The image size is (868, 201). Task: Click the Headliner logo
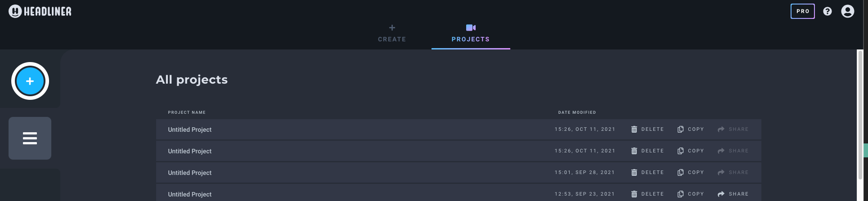(x=40, y=11)
